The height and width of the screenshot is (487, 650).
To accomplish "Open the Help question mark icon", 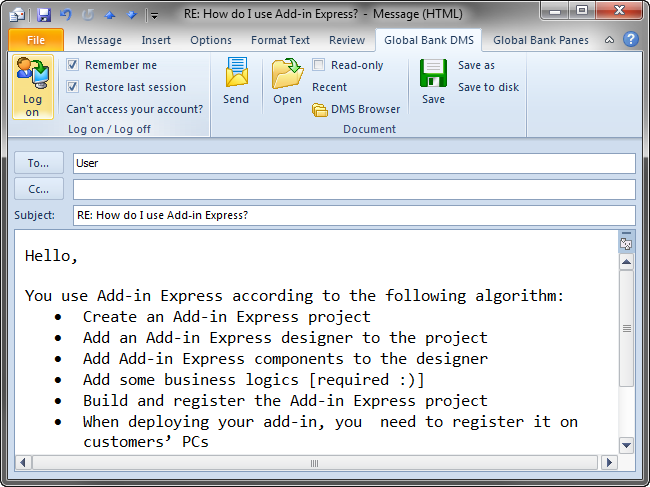I will pos(631,40).
